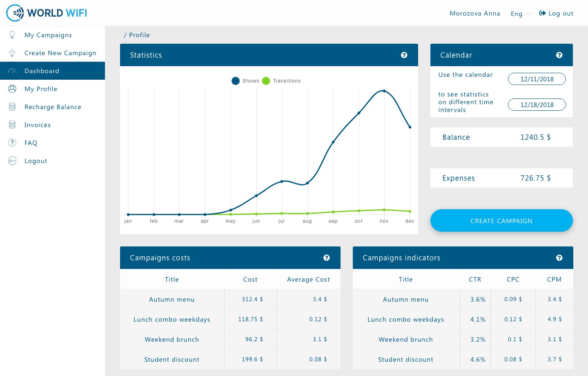Image resolution: width=588 pixels, height=376 pixels.
Task: Click the 4.9 $ CPM value
Action: (x=555, y=319)
